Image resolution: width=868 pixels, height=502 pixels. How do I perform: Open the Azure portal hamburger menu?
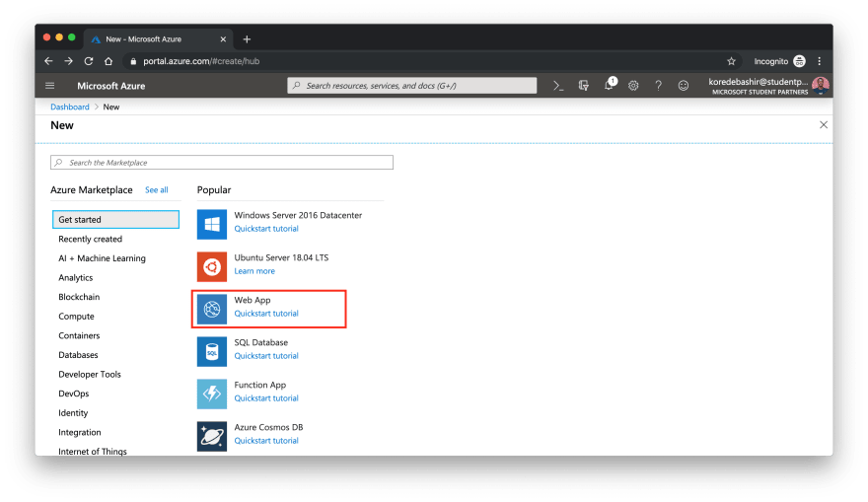click(x=50, y=86)
